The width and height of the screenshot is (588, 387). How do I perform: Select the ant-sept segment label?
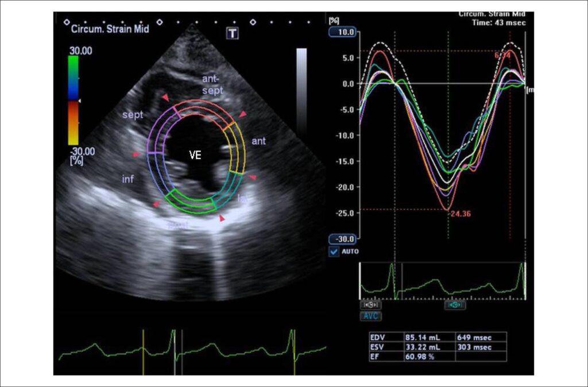tap(212, 84)
